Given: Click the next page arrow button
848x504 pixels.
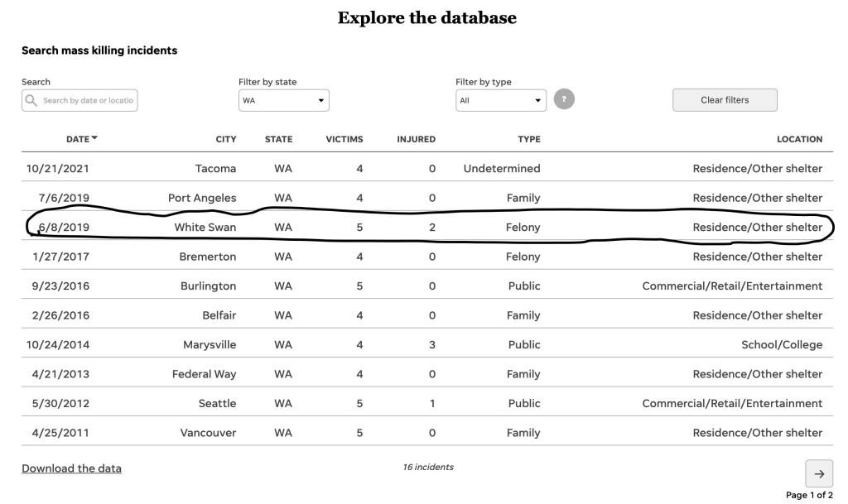Looking at the screenshot, I should coord(818,473).
